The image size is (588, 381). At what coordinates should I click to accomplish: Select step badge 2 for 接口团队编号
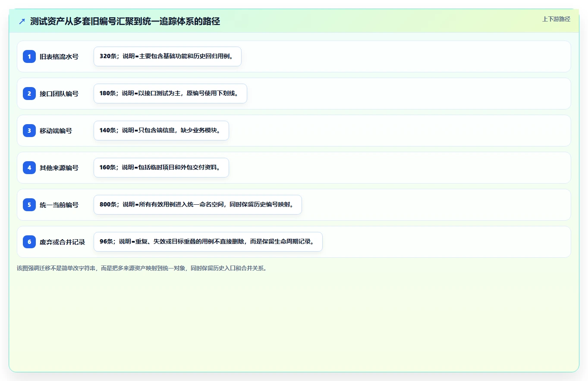click(29, 94)
